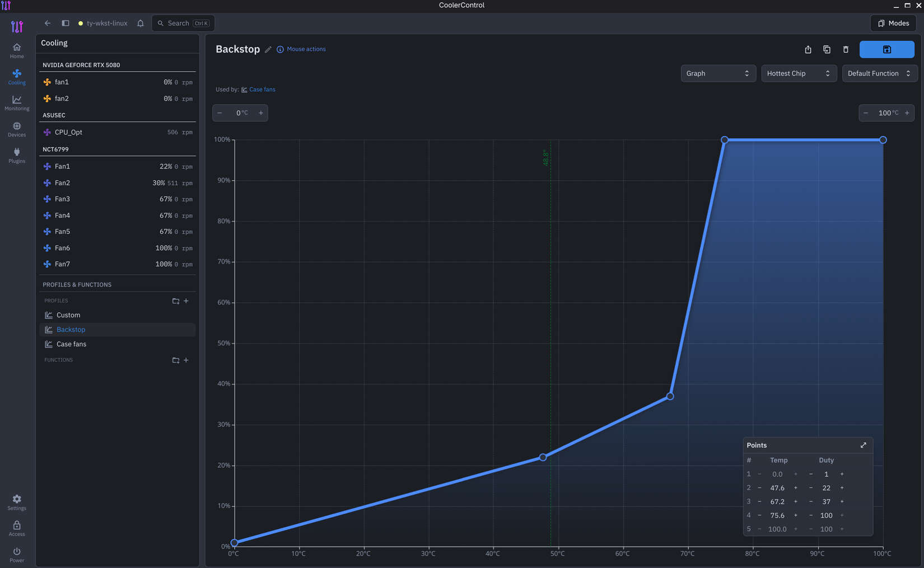Go to the Monitoring section
Screen dimensions: 924x568
[x=17, y=103]
